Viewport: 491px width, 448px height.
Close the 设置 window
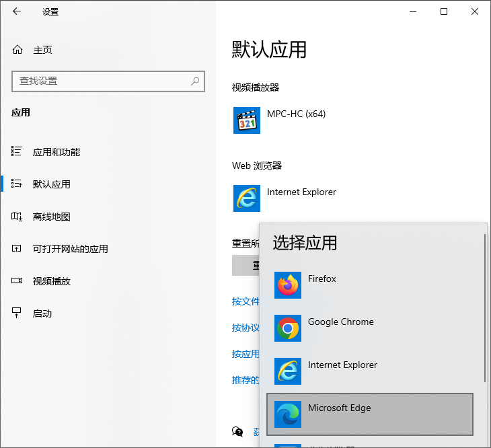pyautogui.click(x=475, y=12)
